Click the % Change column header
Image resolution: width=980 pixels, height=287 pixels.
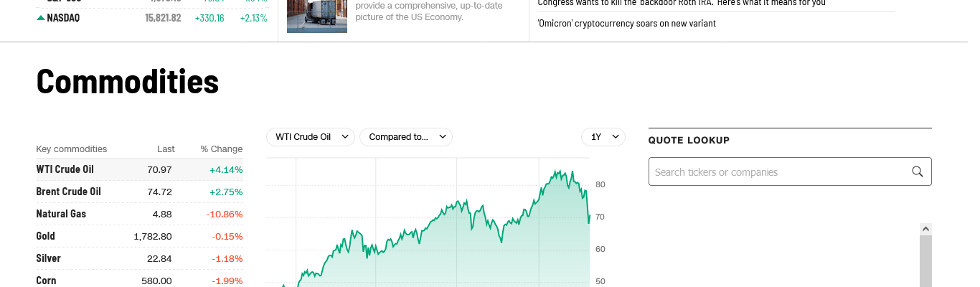click(x=221, y=149)
